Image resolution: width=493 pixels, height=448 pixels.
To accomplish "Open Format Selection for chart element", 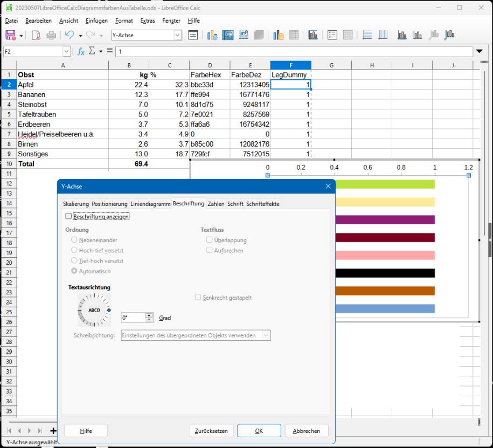I will 193,35.
